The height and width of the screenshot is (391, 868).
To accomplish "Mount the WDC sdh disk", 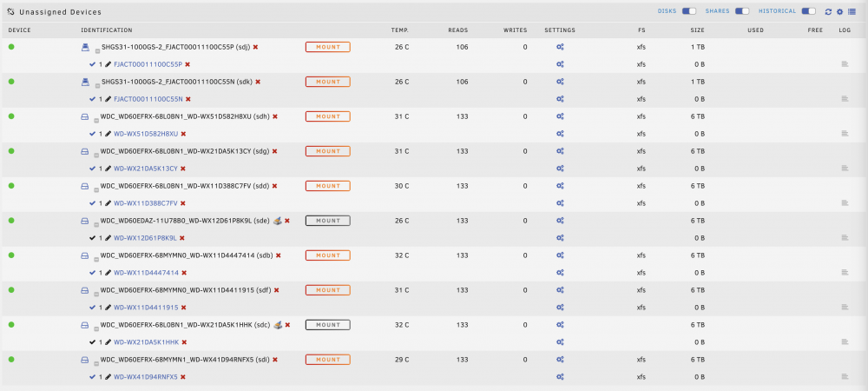I will pos(328,116).
